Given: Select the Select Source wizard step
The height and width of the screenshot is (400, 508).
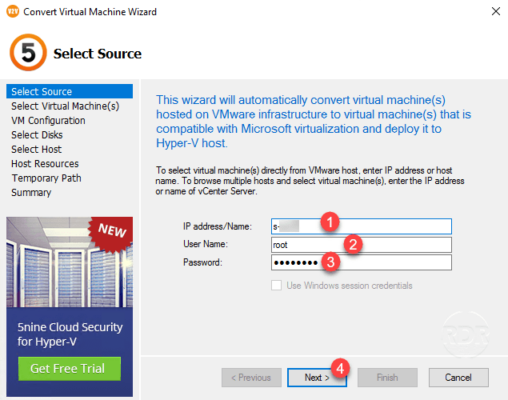Looking at the screenshot, I should click(69, 91).
